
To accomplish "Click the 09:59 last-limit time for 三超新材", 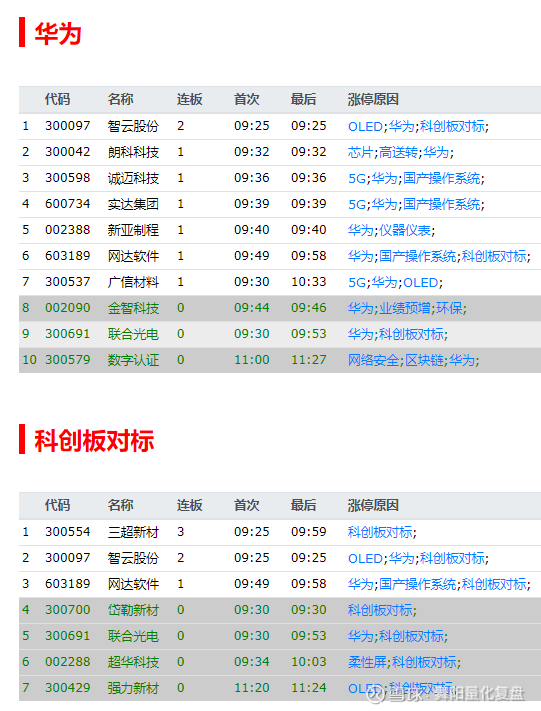I will (x=308, y=531).
